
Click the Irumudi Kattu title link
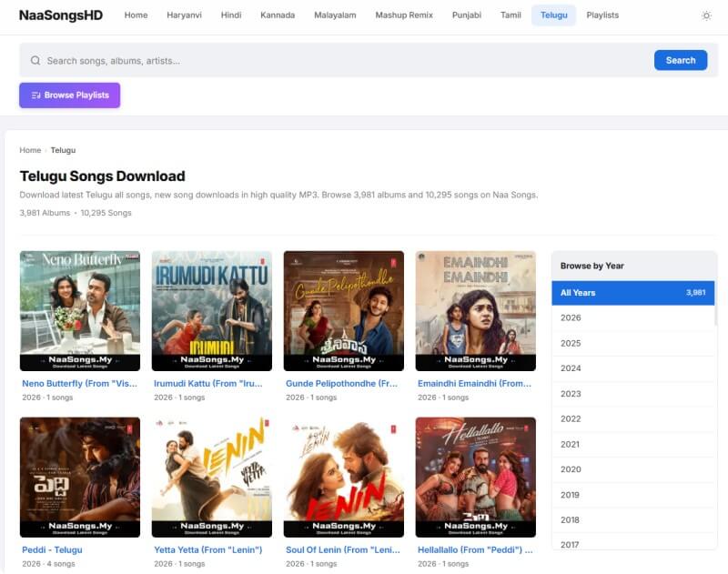[x=208, y=384]
